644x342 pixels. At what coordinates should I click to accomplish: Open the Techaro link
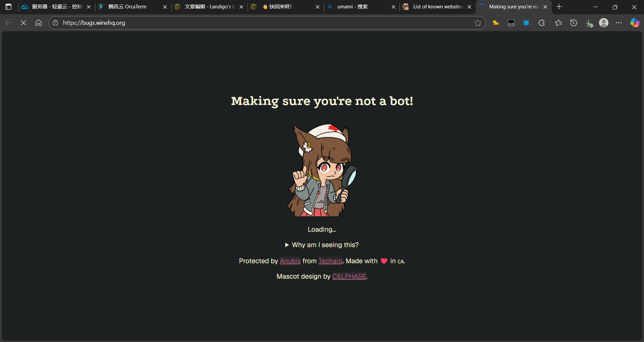pyautogui.click(x=330, y=261)
